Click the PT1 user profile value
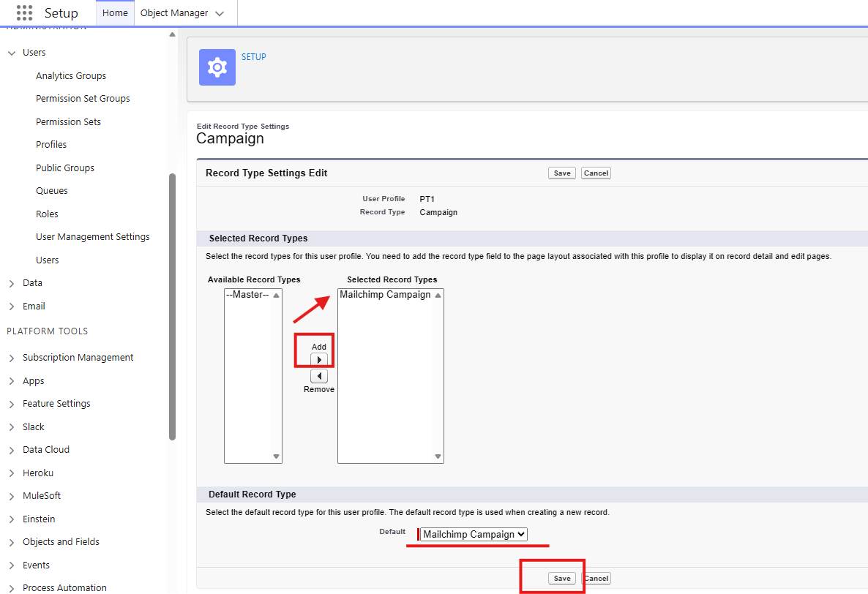The width and height of the screenshot is (868, 594). [x=427, y=199]
